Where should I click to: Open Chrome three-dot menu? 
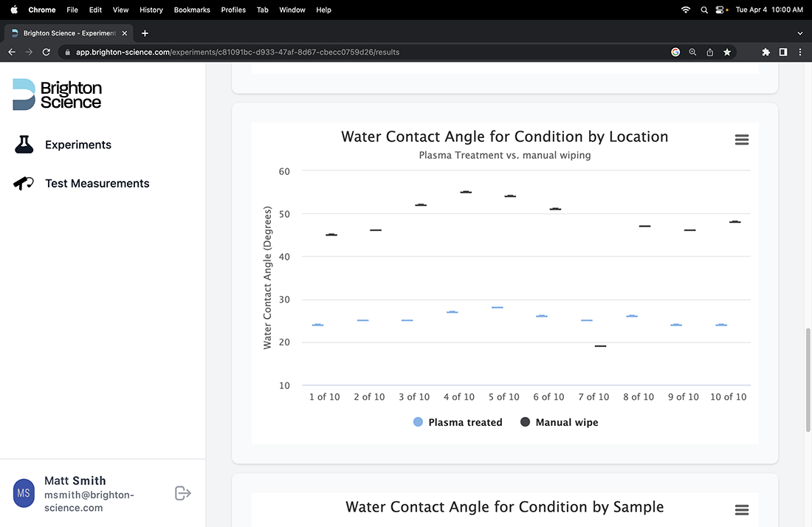[x=800, y=52]
